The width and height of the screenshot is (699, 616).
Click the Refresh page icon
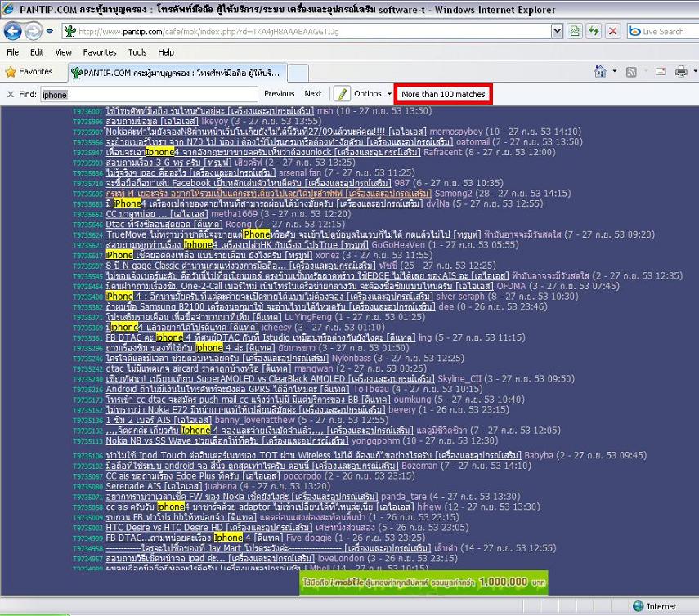[594, 32]
